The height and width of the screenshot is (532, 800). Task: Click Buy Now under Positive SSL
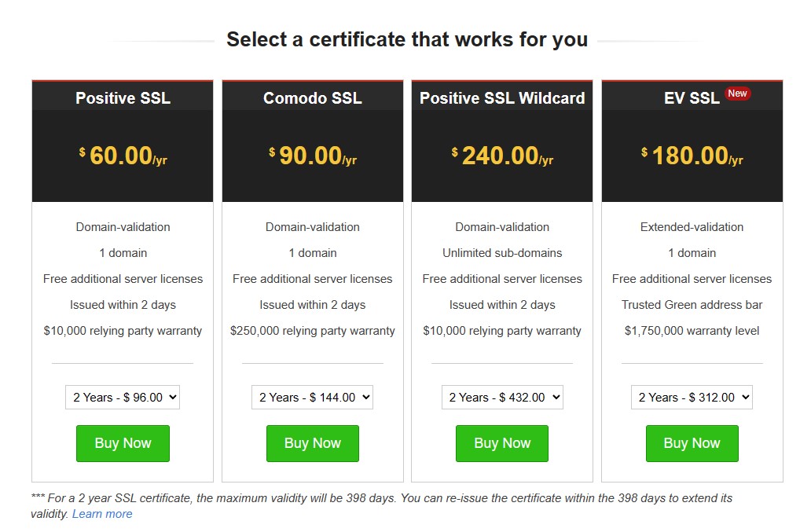coord(122,443)
